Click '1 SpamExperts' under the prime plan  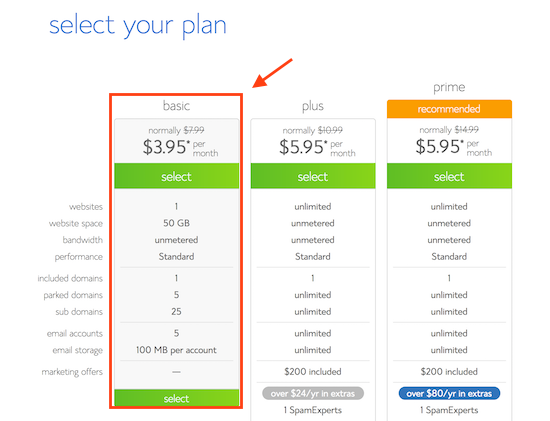pos(449,410)
